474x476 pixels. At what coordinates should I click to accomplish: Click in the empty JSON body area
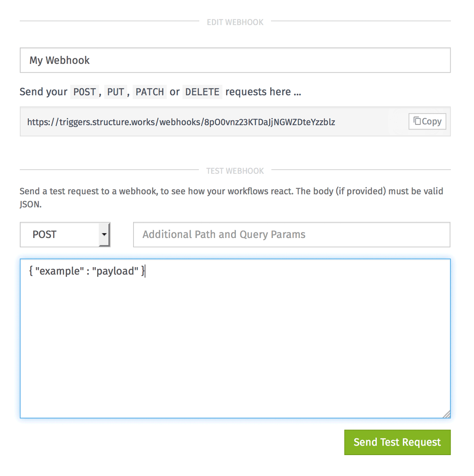[235, 347]
